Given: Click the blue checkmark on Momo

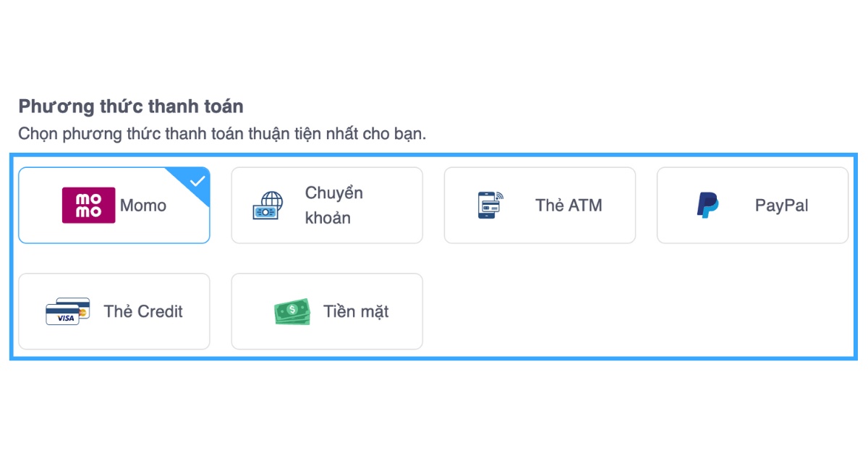Looking at the screenshot, I should (x=197, y=180).
